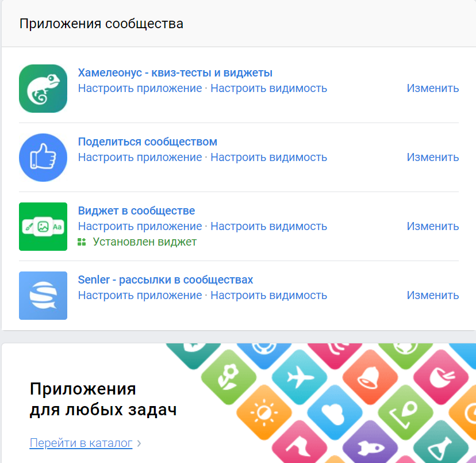Click Настроить приложение for Поделиться сообществом
This screenshot has width=476, height=463.
click(x=140, y=158)
